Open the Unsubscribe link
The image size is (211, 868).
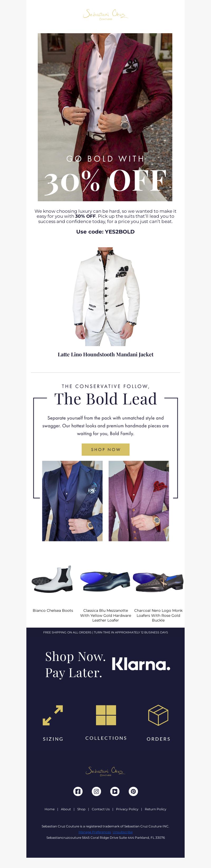click(123, 832)
